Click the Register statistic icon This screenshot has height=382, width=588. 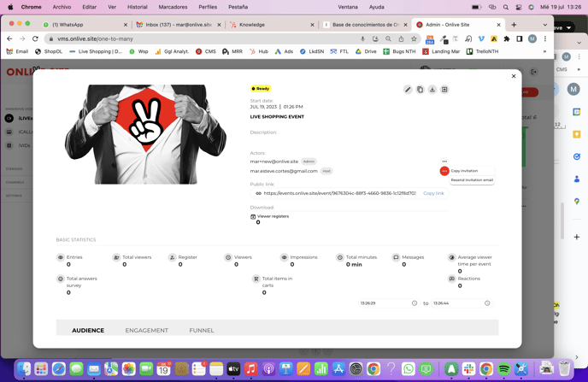[x=172, y=257]
